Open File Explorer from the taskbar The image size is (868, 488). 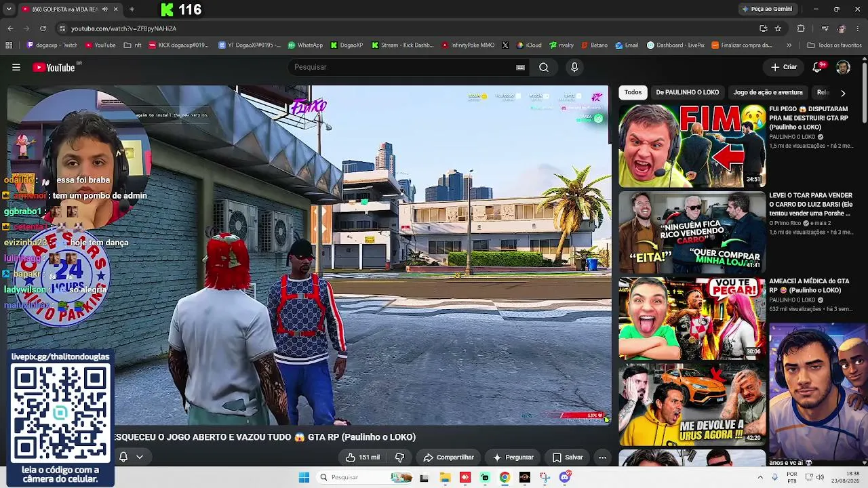click(445, 477)
